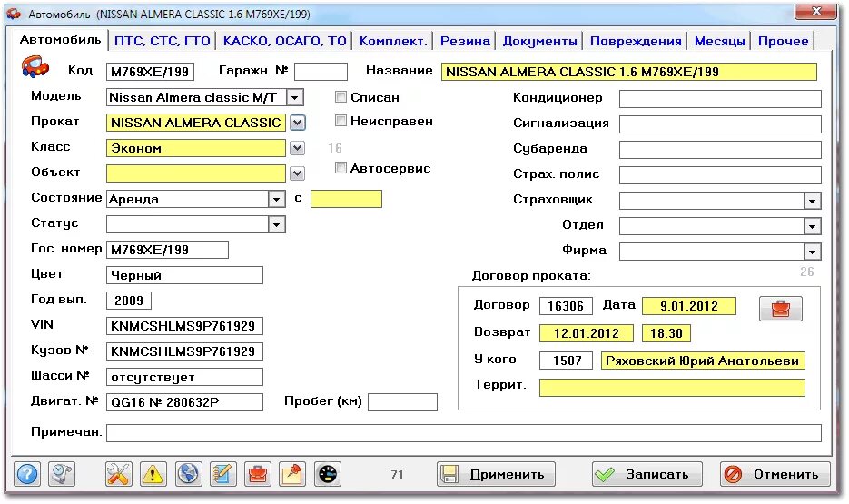
Task: Open the Фирма dropdown
Action: pyautogui.click(x=812, y=252)
